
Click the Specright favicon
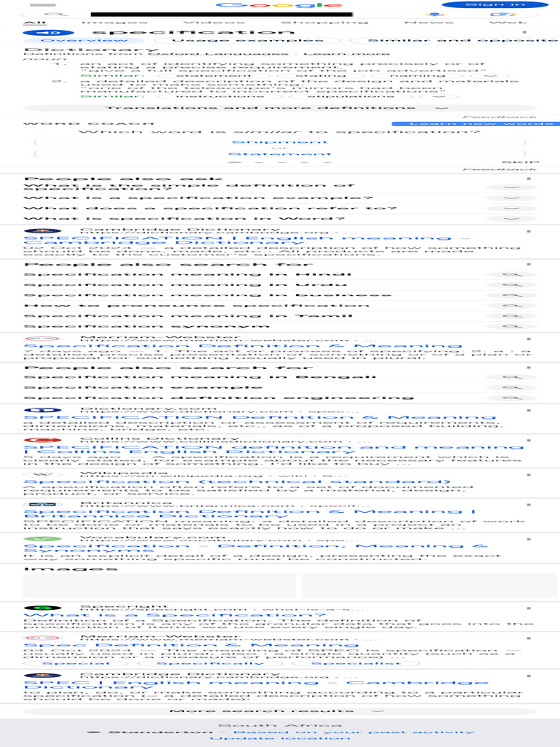tap(42, 608)
